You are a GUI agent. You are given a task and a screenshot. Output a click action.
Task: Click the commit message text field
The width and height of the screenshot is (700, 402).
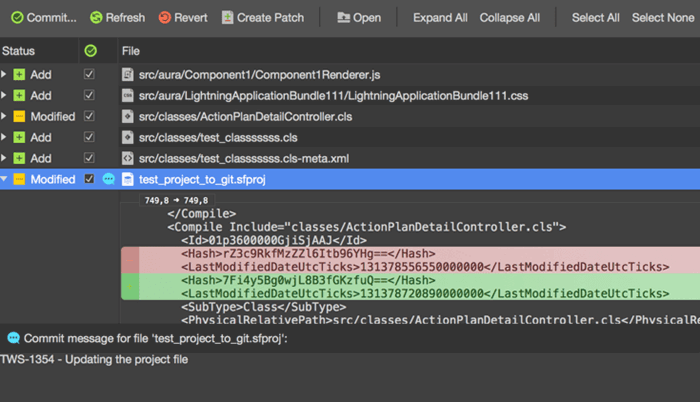point(350,377)
